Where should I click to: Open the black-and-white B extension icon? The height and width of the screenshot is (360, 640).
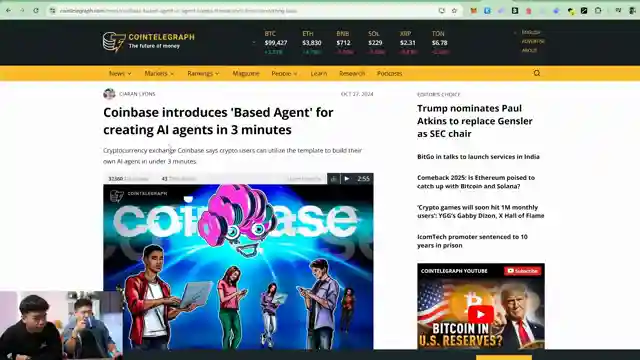(x=515, y=11)
